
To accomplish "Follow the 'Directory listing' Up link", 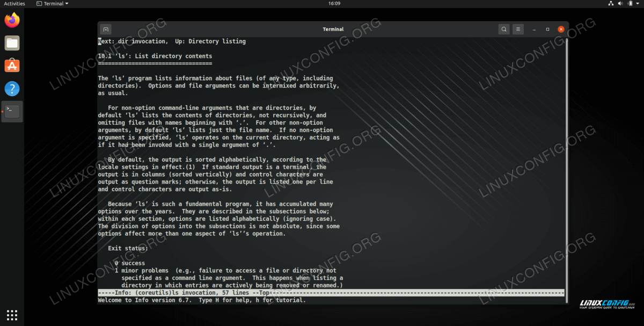I will (217, 41).
